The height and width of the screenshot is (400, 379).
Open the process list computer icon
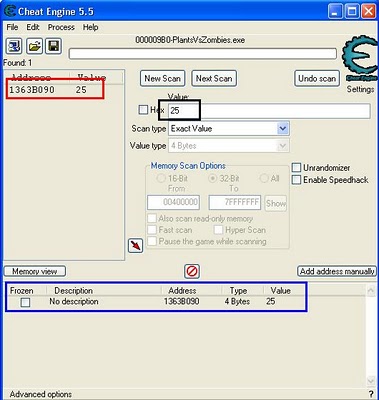[14, 46]
